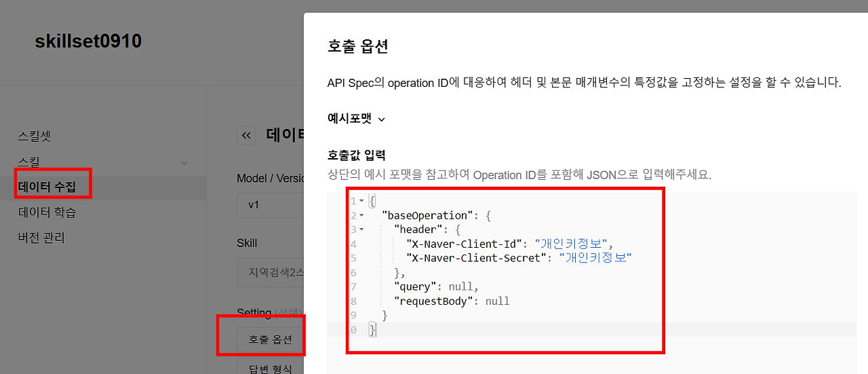Viewport: 868px width, 374px height.
Task: Click the last closing brace in the JSON editor
Action: click(x=372, y=329)
